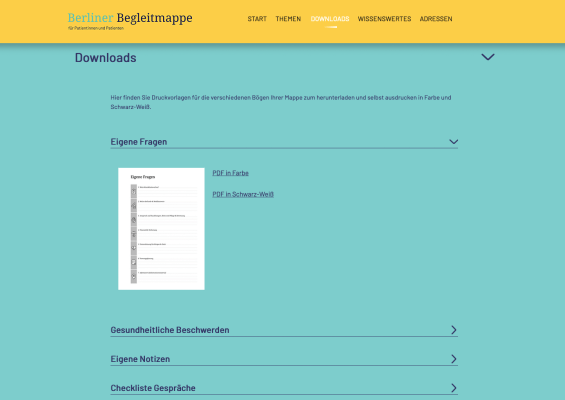Viewport: 565px width, 400px height.
Task: Click the Gesundheitliche Beschwerden heading
Action: click(170, 330)
